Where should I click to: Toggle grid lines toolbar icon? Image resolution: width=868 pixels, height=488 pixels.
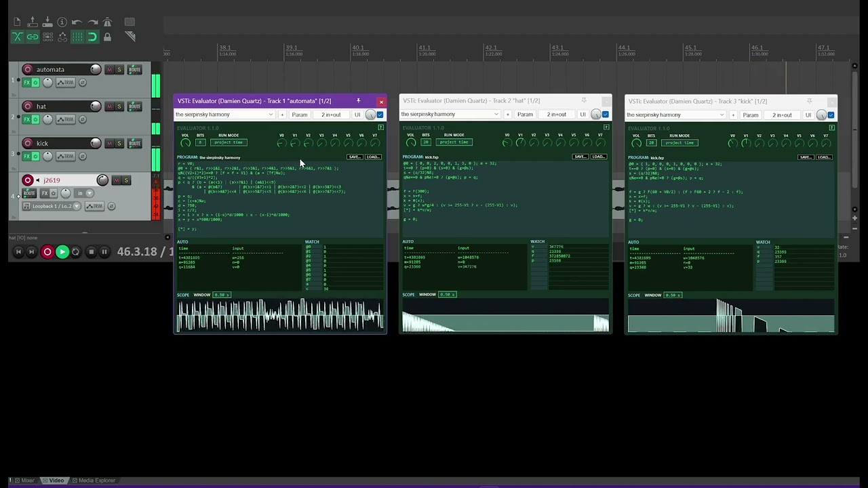click(x=77, y=37)
